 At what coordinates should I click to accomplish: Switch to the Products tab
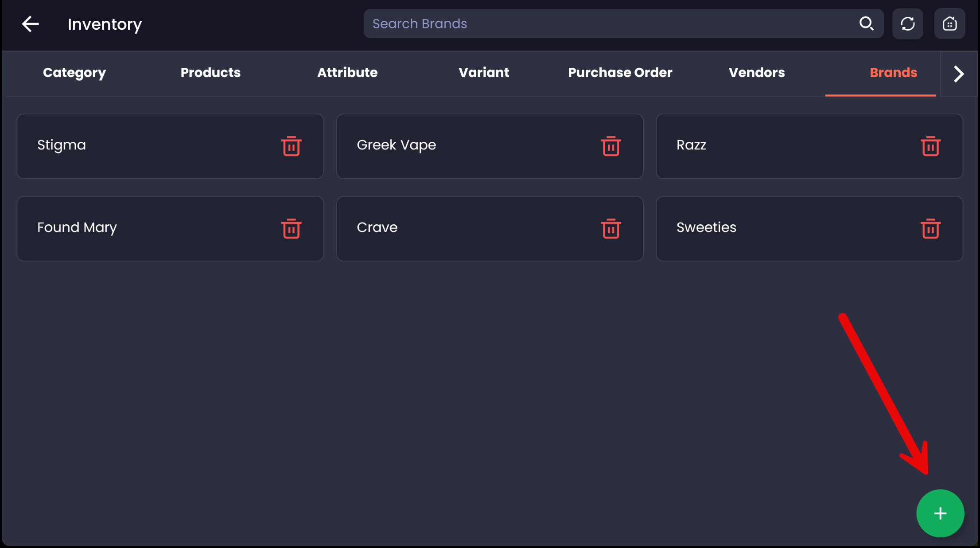210,73
